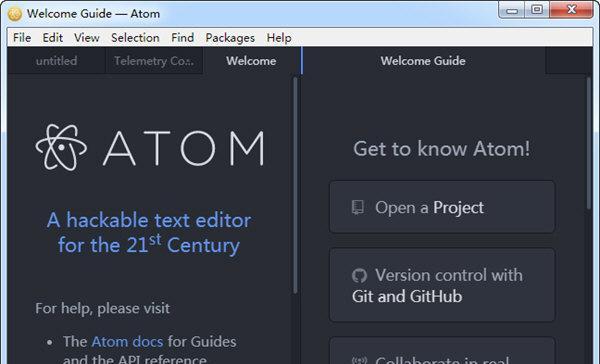Viewport: 600px width, 364px height.
Task: Close the Atom window
Action: pos(572,9)
